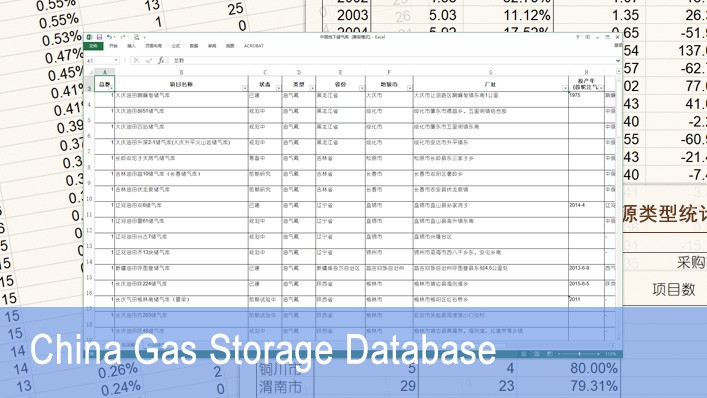The image size is (707, 398).
Task: Click the confirm checkmark in formula bar
Action: click(148, 60)
